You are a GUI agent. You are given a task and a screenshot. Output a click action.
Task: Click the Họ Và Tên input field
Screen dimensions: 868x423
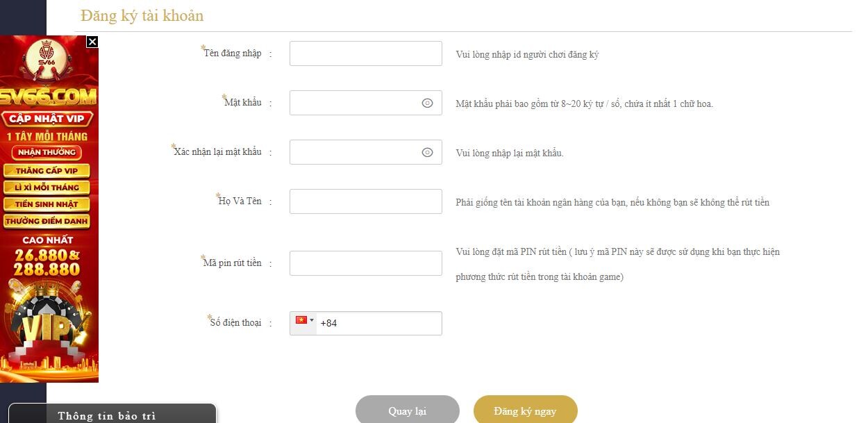365,201
